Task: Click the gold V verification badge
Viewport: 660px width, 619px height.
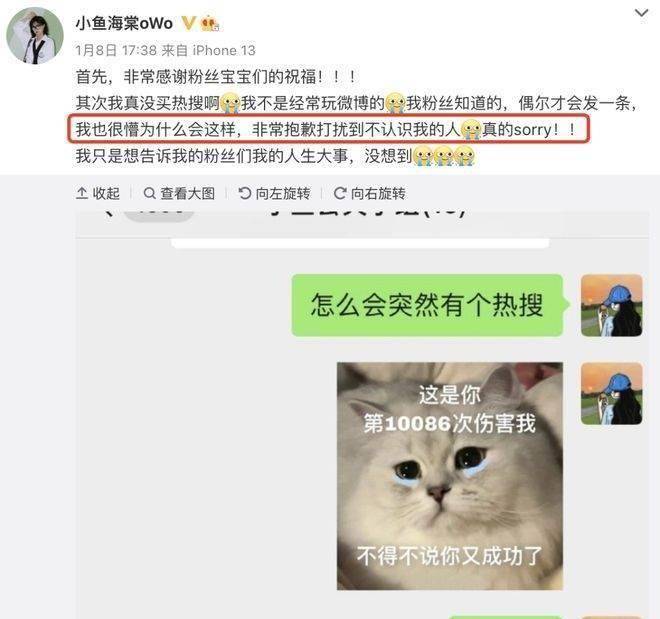Action: pyautogui.click(x=188, y=23)
